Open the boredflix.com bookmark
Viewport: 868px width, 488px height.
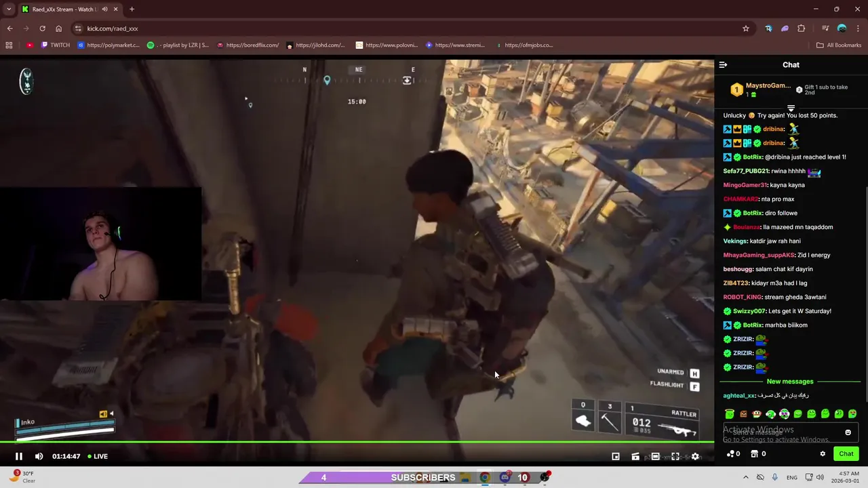click(x=248, y=45)
